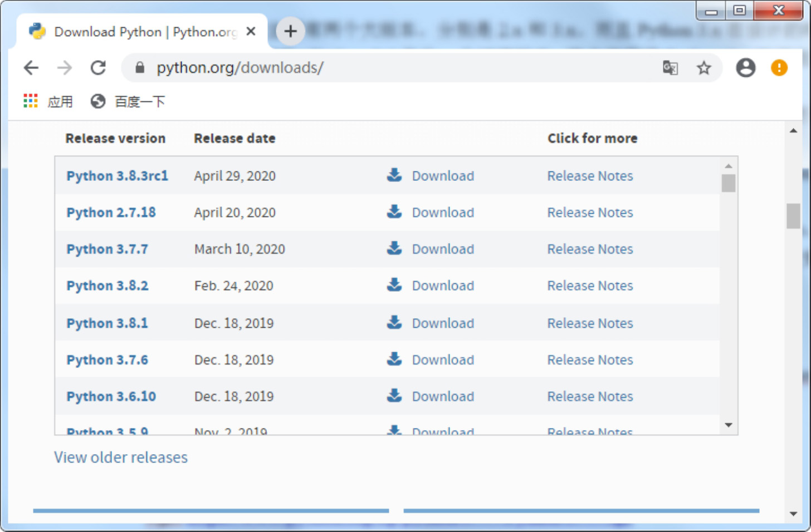
Task: Bookmark this page with the star icon
Action: point(704,68)
